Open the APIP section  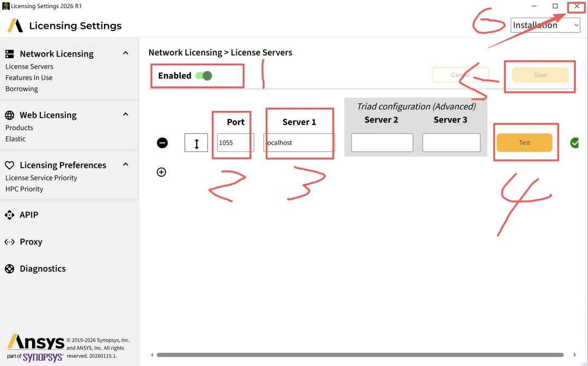pos(29,215)
